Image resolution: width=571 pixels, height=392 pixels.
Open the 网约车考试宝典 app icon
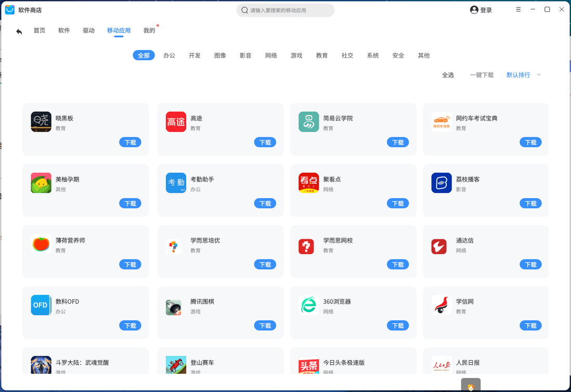pyautogui.click(x=441, y=122)
